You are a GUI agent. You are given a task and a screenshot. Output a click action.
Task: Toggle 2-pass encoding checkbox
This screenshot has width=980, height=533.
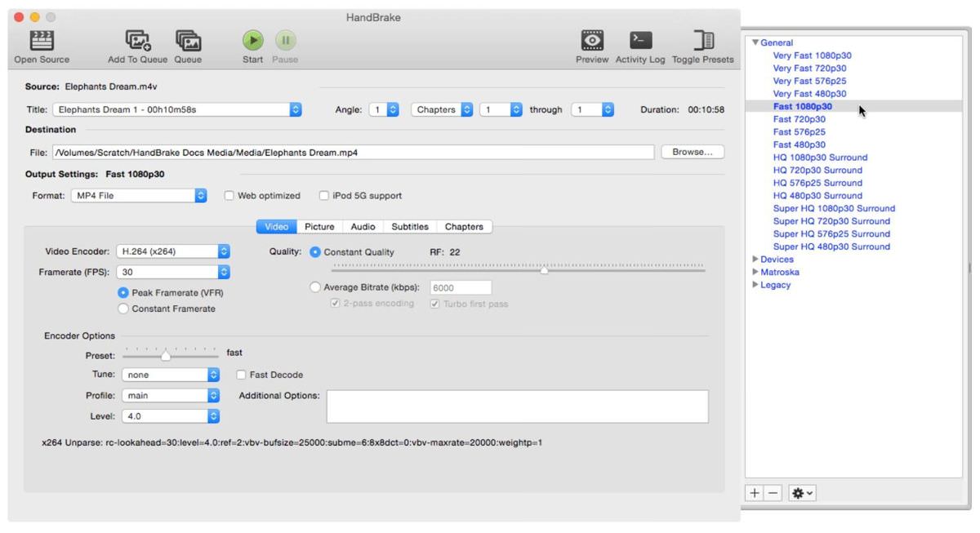click(x=335, y=304)
